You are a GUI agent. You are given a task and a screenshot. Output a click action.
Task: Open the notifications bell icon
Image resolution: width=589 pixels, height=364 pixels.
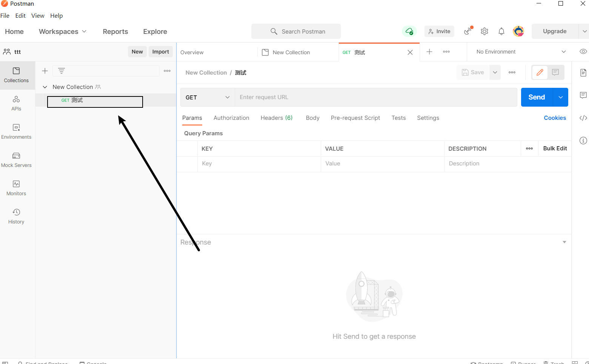pos(501,31)
